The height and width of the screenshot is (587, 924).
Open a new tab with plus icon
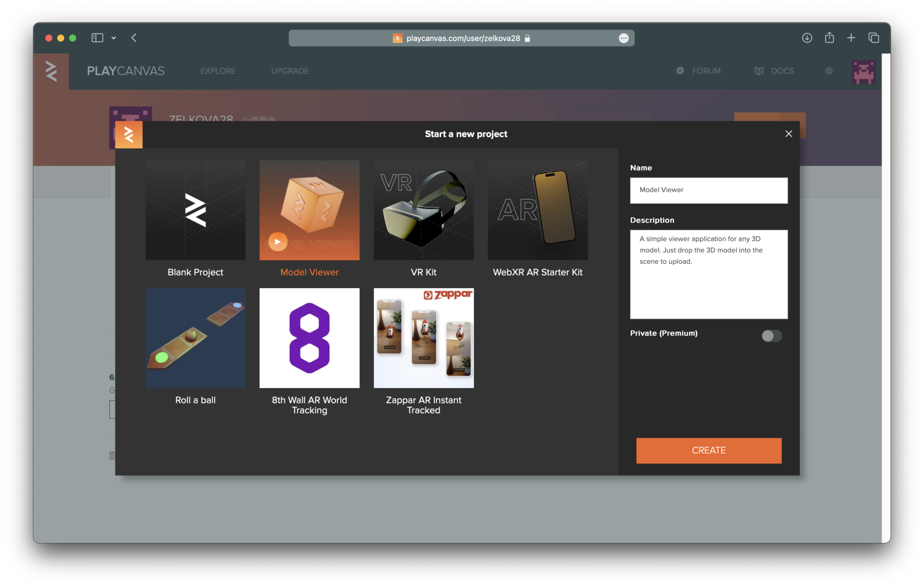pos(851,38)
